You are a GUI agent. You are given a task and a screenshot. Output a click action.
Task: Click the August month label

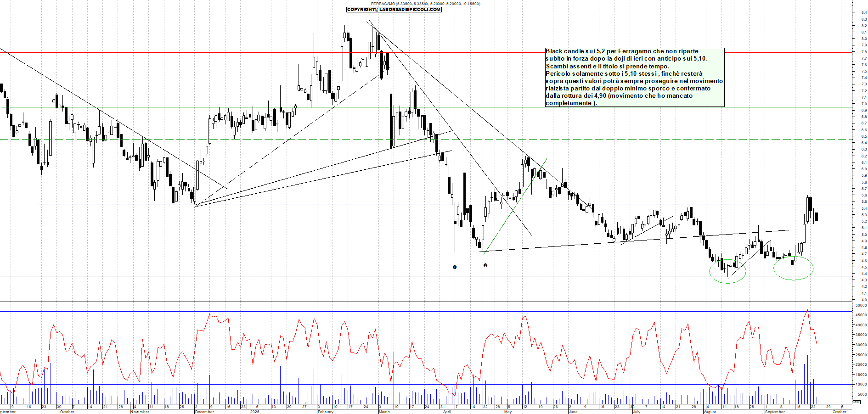click(710, 412)
